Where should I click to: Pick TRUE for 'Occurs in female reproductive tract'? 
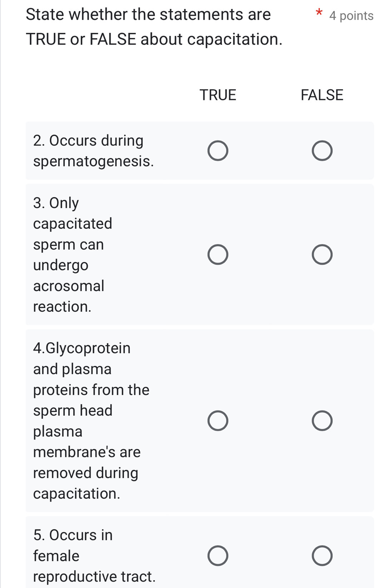pos(218,556)
